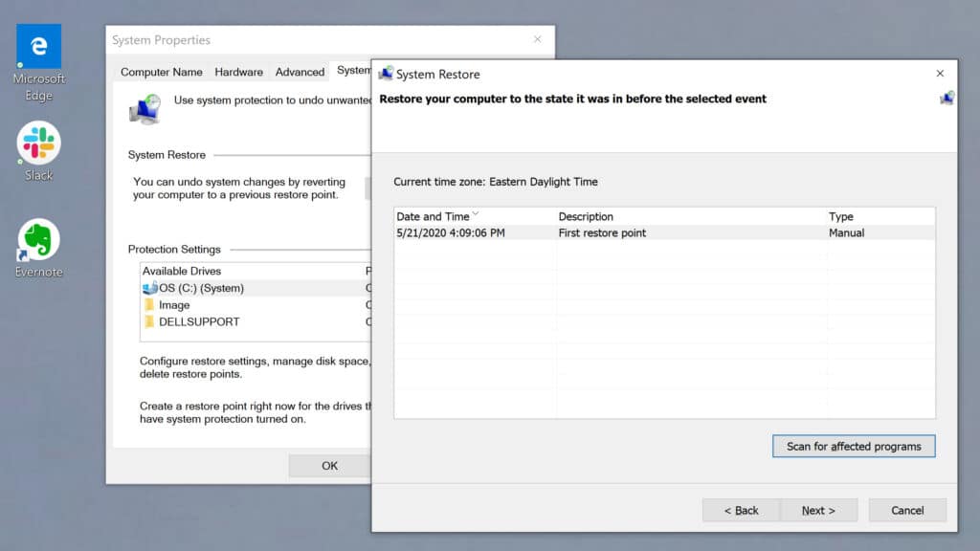Select the First restore point entry
980x551 pixels.
coord(574,231)
